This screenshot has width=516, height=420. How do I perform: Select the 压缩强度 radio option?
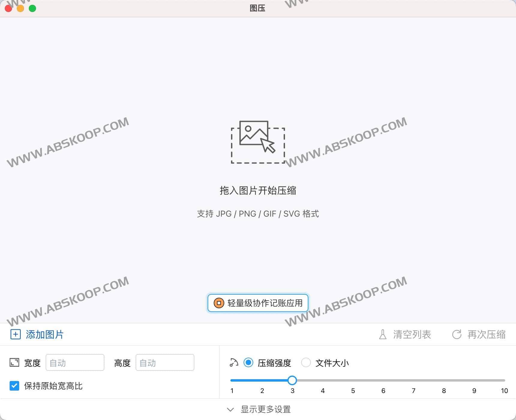pyautogui.click(x=248, y=362)
